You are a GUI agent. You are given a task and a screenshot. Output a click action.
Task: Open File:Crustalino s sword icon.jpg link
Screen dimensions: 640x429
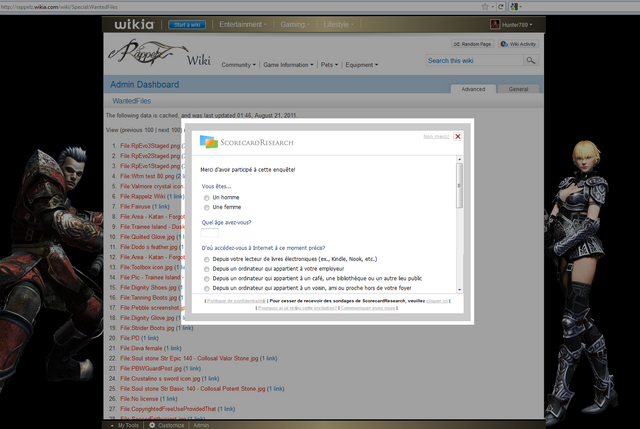pyautogui.click(x=160, y=378)
